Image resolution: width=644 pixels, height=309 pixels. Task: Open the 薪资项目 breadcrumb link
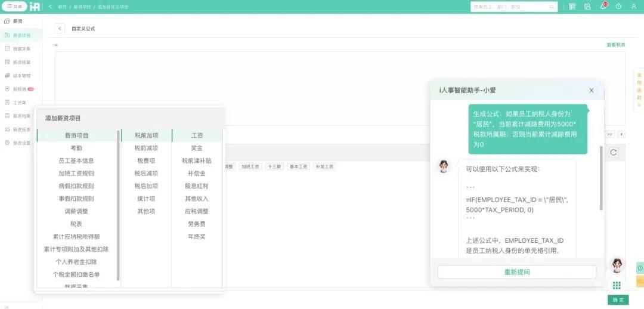point(81,7)
